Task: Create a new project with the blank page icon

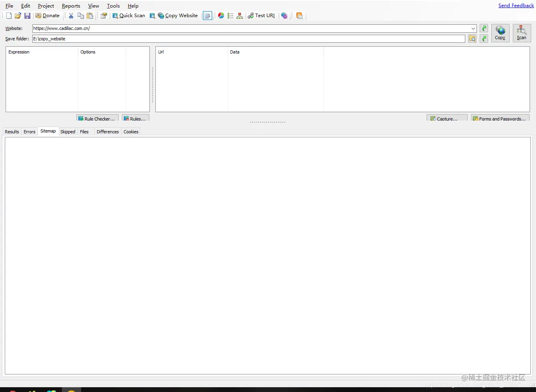Action: click(9, 16)
